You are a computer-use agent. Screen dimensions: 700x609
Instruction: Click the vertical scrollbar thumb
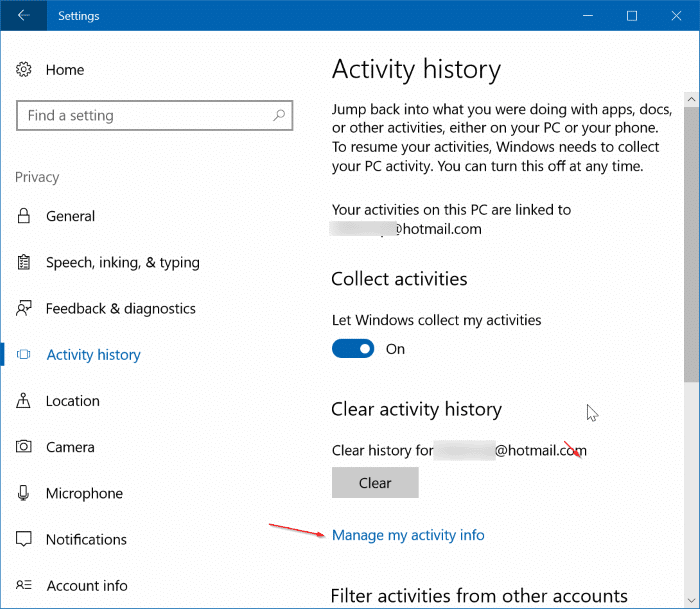(691, 244)
